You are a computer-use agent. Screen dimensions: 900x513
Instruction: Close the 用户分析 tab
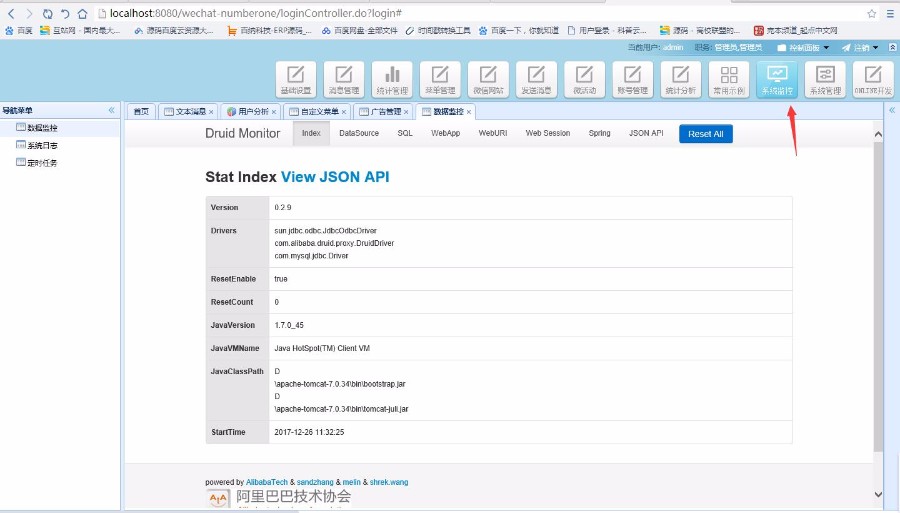click(274, 112)
